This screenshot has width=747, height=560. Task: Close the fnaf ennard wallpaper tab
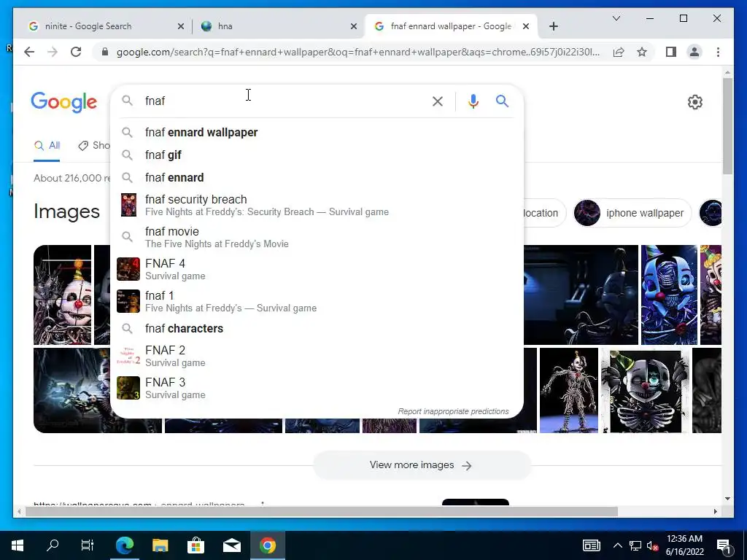526,27
